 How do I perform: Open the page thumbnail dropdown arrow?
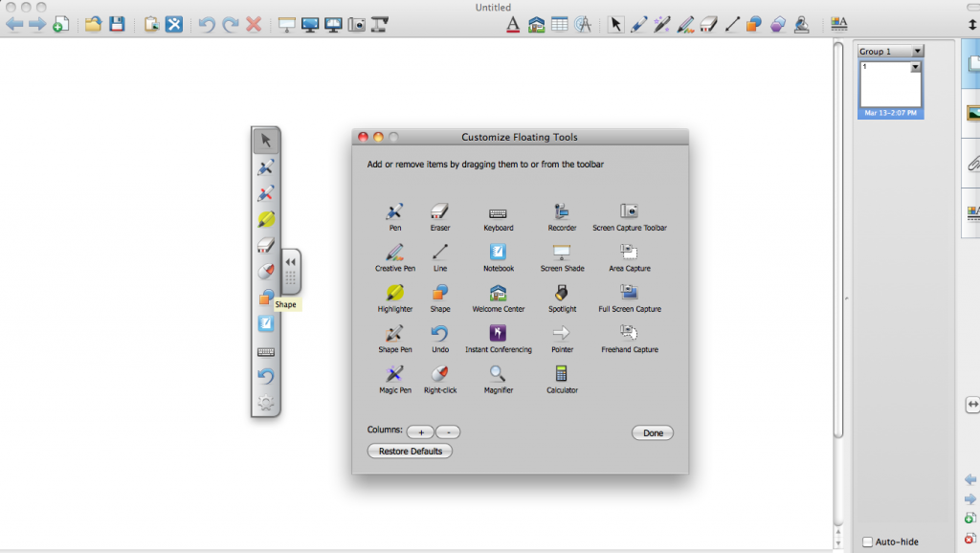[915, 67]
